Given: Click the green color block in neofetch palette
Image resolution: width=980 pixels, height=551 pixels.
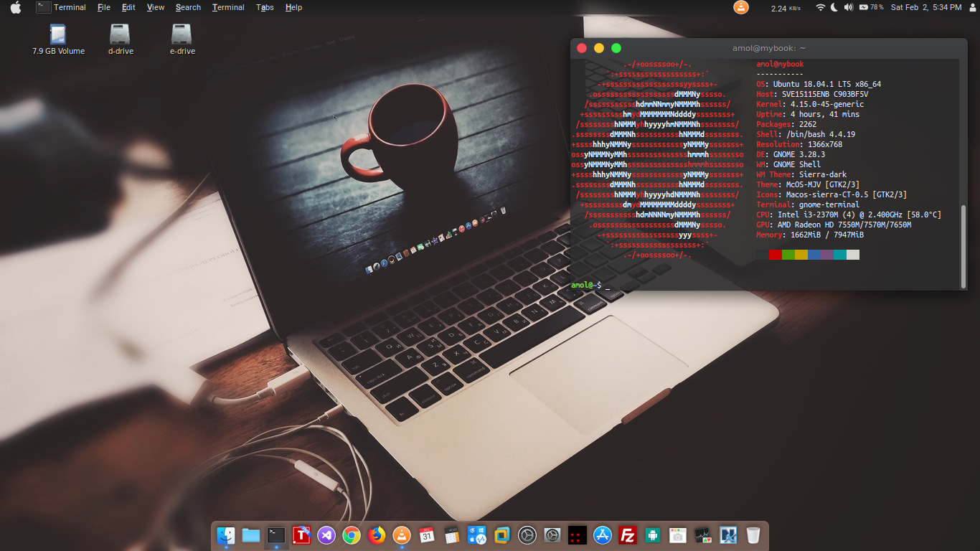Looking at the screenshot, I should coord(788,255).
